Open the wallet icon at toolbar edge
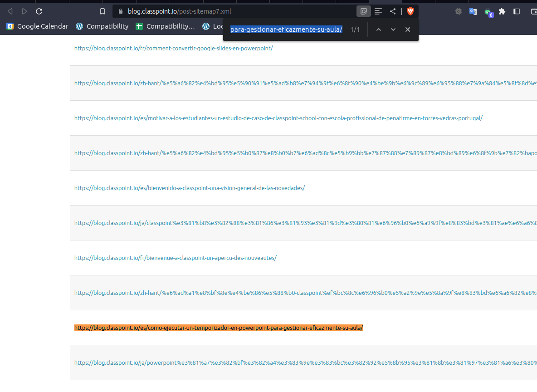Image resolution: width=537 pixels, height=392 pixels. [533, 12]
